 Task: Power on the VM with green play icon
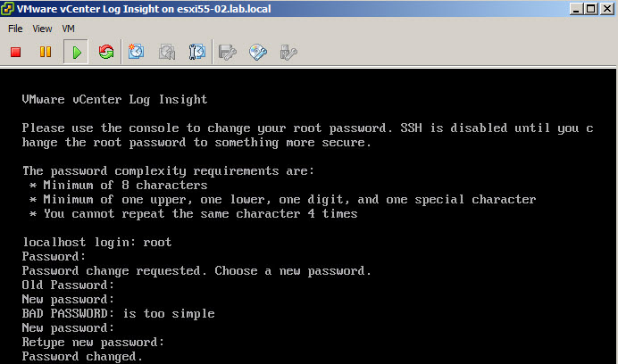click(x=76, y=52)
